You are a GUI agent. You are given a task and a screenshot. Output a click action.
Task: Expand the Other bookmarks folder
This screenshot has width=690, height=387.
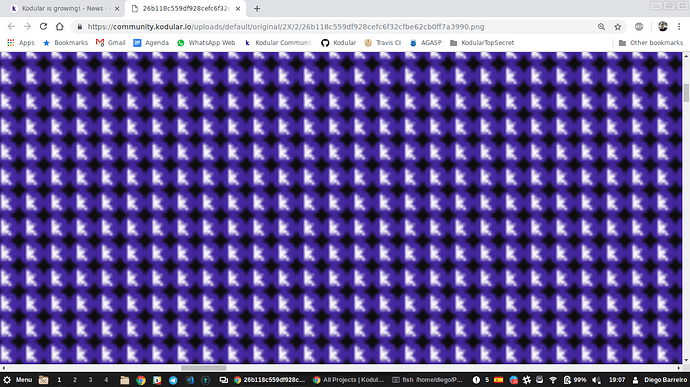click(651, 43)
